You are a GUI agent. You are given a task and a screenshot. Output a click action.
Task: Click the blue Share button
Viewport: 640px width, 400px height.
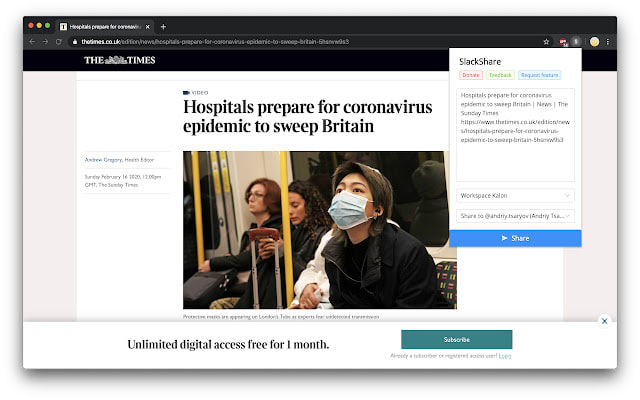[x=515, y=238]
